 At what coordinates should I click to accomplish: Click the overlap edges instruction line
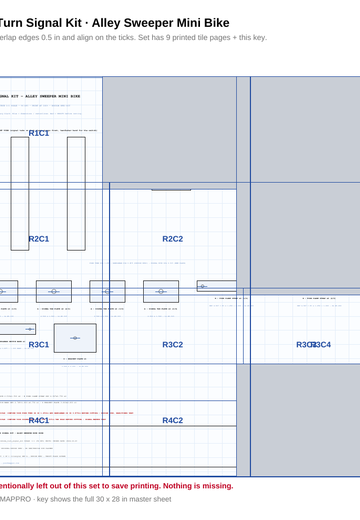(x=133, y=37)
